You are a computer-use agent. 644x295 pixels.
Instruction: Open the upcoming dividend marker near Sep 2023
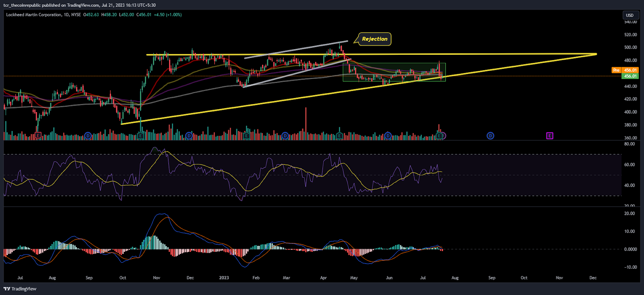pyautogui.click(x=490, y=136)
